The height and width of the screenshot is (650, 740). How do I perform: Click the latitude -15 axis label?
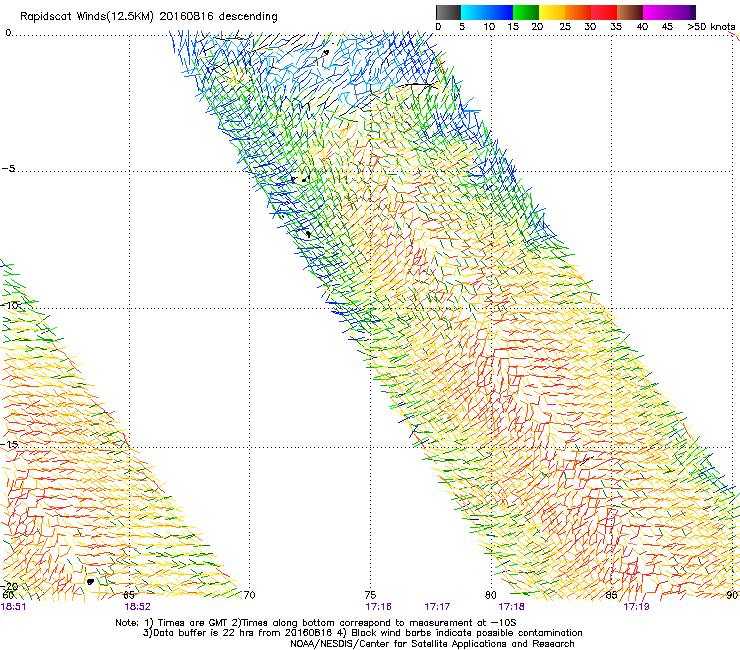pyautogui.click(x=9, y=445)
